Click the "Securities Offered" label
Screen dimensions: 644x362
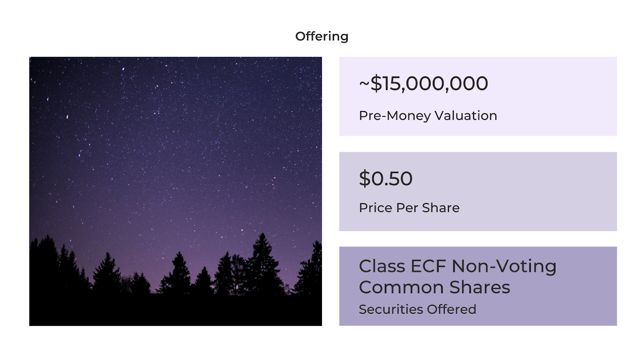coord(417,309)
